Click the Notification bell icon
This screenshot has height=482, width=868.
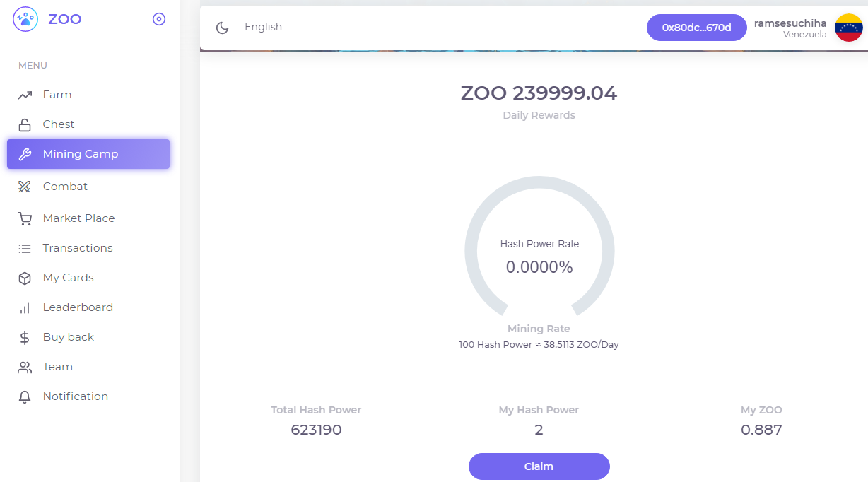(x=25, y=397)
